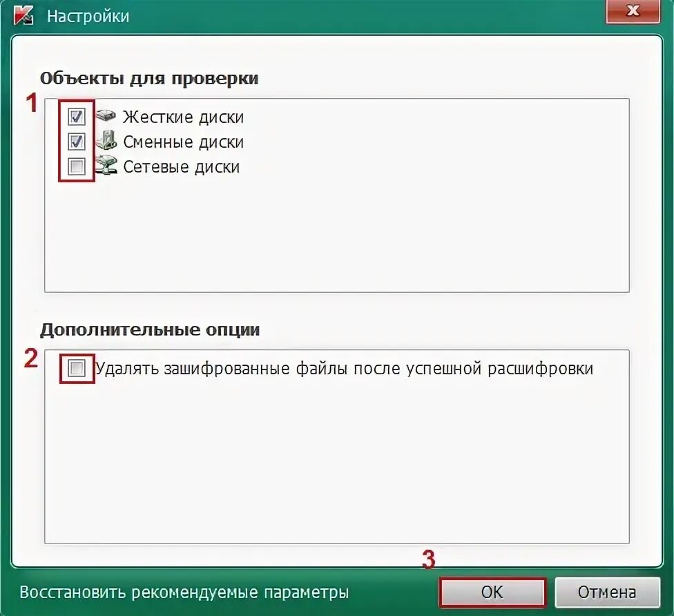The width and height of the screenshot is (674, 616).
Task: Click the Kaspersky logo in title bar
Action: tap(23, 15)
